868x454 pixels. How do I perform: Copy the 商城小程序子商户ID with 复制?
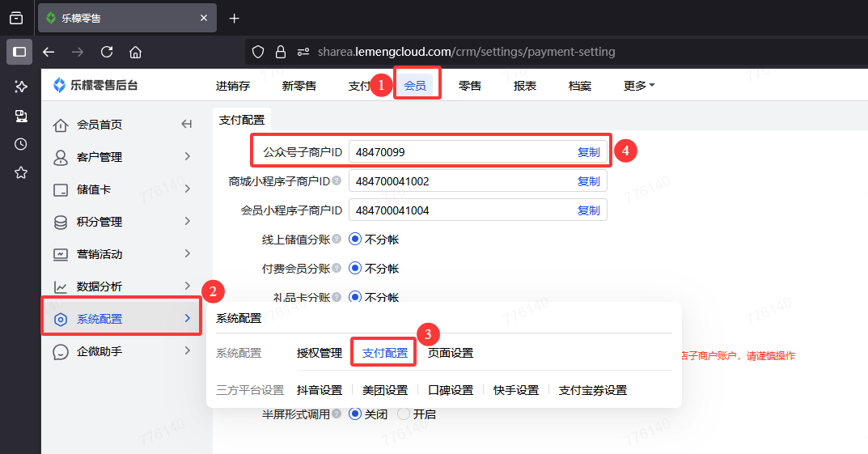tap(588, 181)
